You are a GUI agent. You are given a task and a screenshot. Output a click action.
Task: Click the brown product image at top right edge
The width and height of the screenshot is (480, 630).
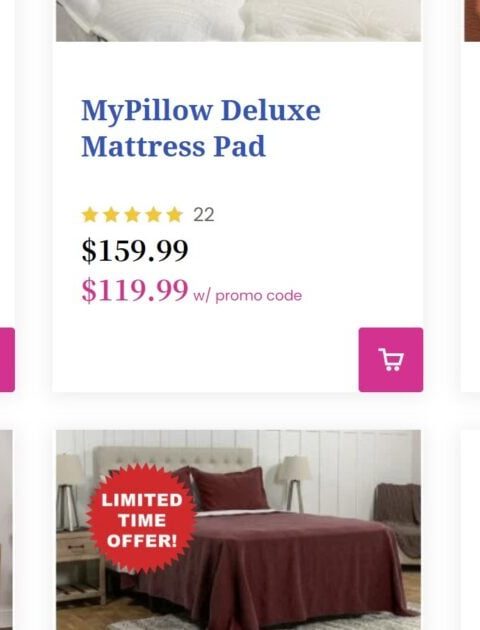[472, 20]
